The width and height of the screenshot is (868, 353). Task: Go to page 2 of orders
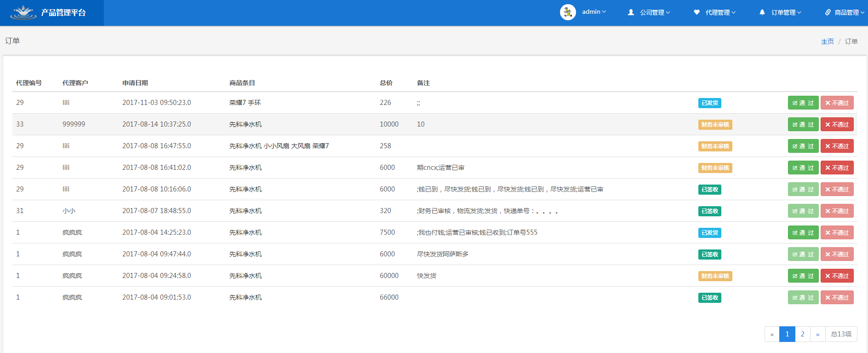tap(802, 334)
